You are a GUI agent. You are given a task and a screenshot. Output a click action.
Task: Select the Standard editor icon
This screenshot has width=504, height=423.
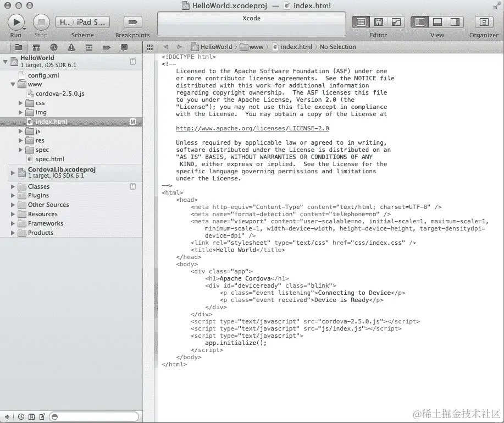[x=361, y=22]
